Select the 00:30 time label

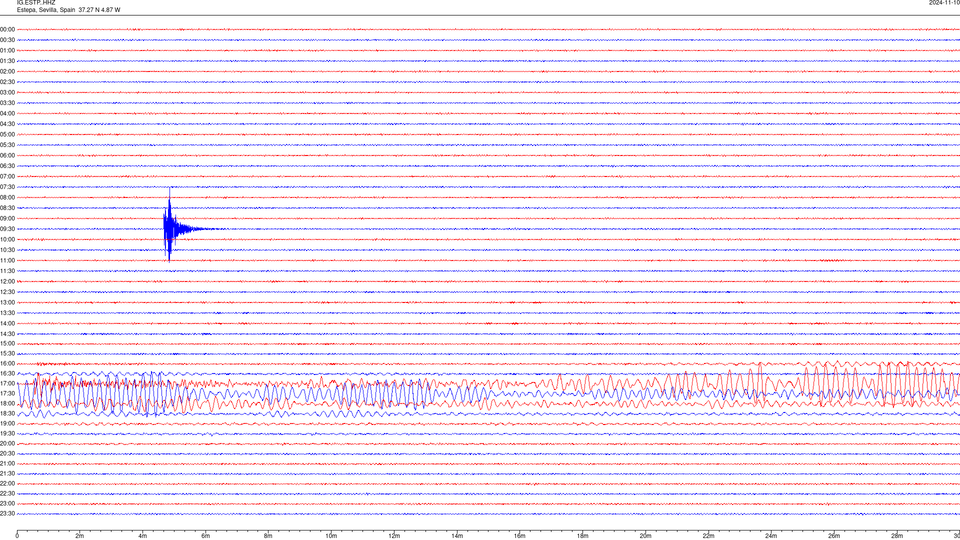coord(7,40)
